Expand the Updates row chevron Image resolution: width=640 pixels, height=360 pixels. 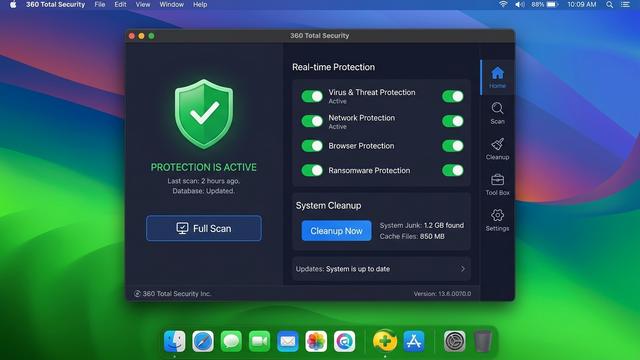tap(462, 269)
